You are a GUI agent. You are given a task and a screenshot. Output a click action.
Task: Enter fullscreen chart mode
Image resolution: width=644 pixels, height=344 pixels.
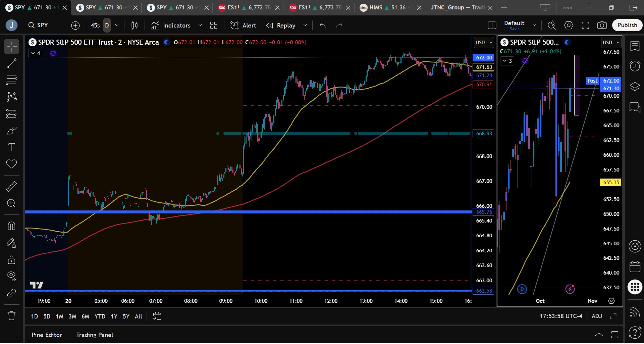(x=585, y=25)
